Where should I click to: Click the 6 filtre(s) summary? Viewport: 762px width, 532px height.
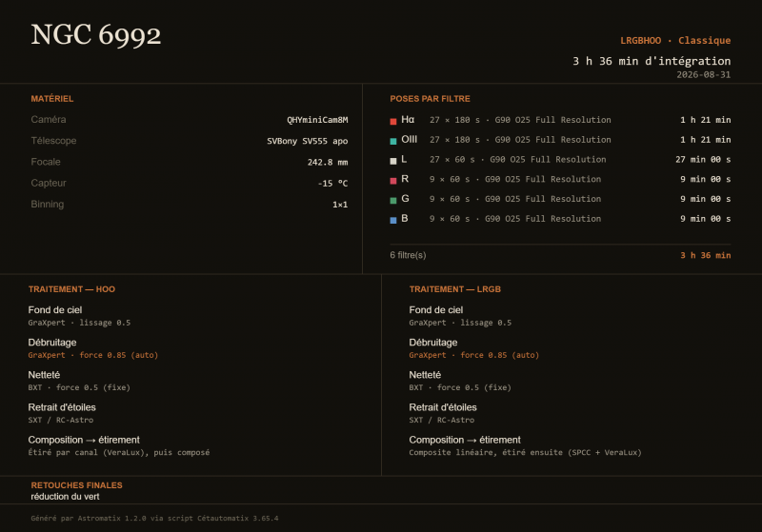pos(408,255)
